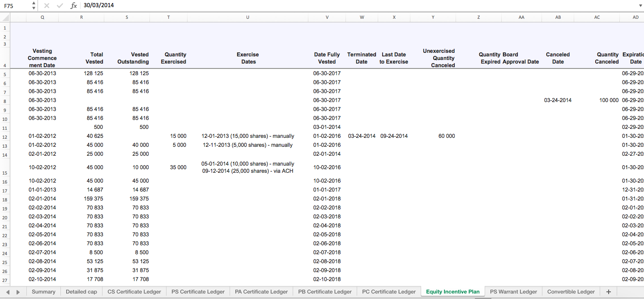
Task: Select column T header
Action: tap(168, 17)
